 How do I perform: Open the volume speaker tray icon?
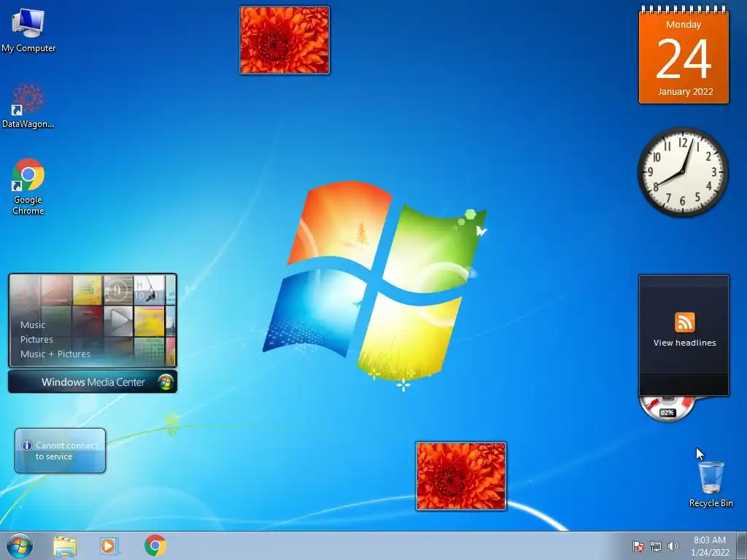click(673, 546)
